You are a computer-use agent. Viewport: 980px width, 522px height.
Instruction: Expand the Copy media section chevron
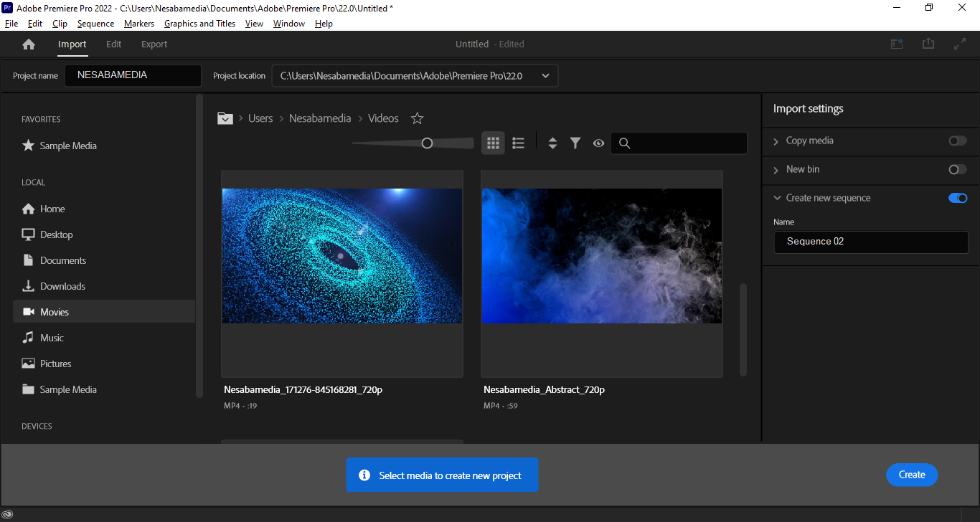click(776, 141)
